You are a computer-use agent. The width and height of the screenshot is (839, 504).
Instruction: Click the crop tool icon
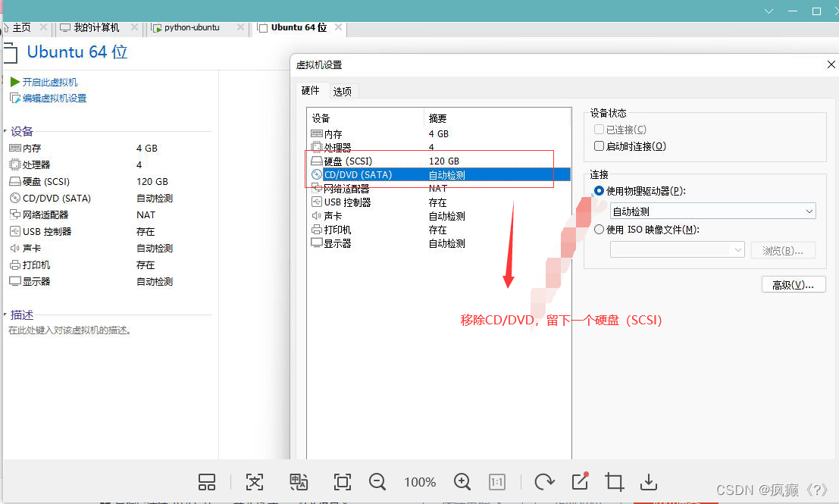614,482
